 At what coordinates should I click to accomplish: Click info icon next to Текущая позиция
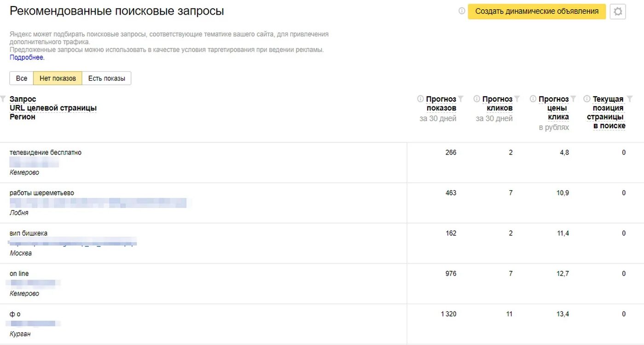pos(587,99)
